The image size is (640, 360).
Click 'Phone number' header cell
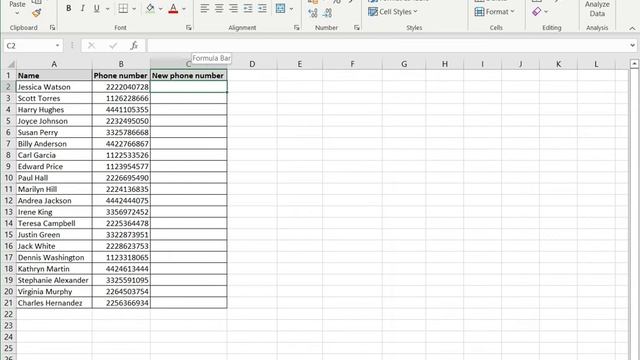[121, 76]
